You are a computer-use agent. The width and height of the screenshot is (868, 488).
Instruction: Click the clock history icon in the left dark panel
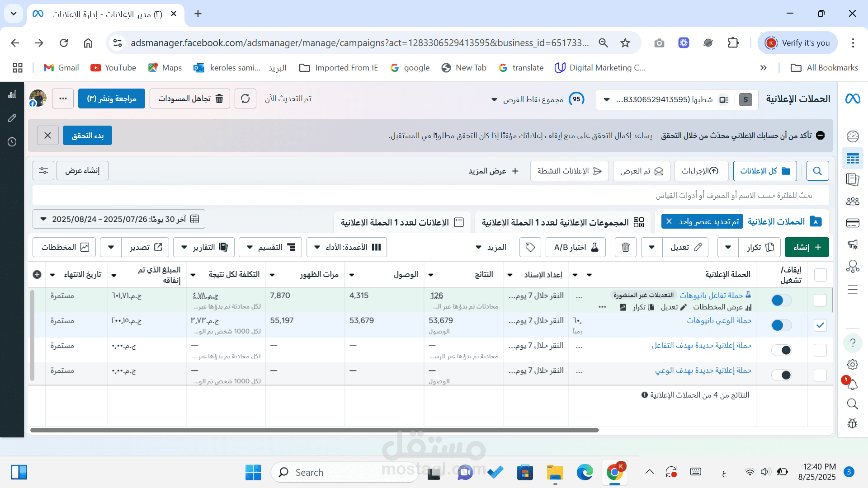coord(12,142)
